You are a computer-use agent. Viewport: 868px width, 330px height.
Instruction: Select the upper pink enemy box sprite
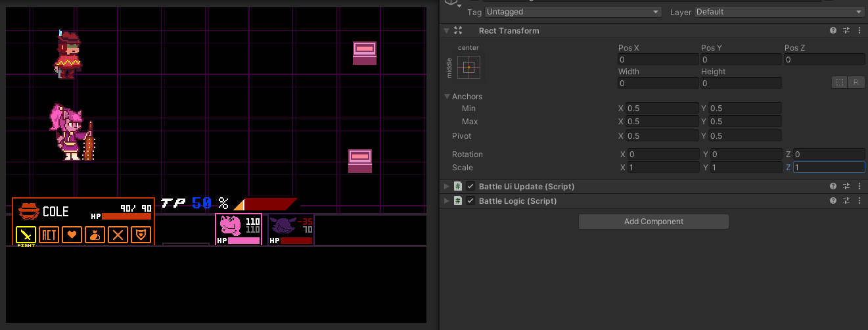tap(365, 53)
